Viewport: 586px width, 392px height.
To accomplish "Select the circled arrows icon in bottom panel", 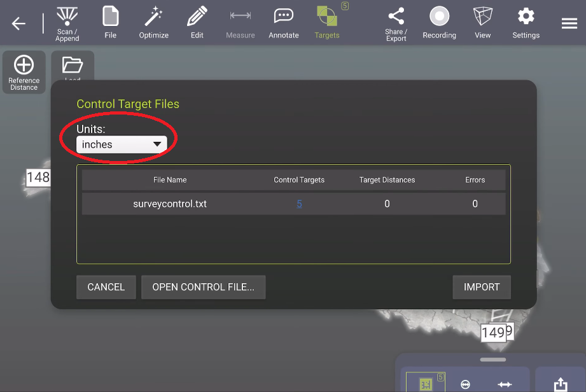I will click(x=465, y=384).
